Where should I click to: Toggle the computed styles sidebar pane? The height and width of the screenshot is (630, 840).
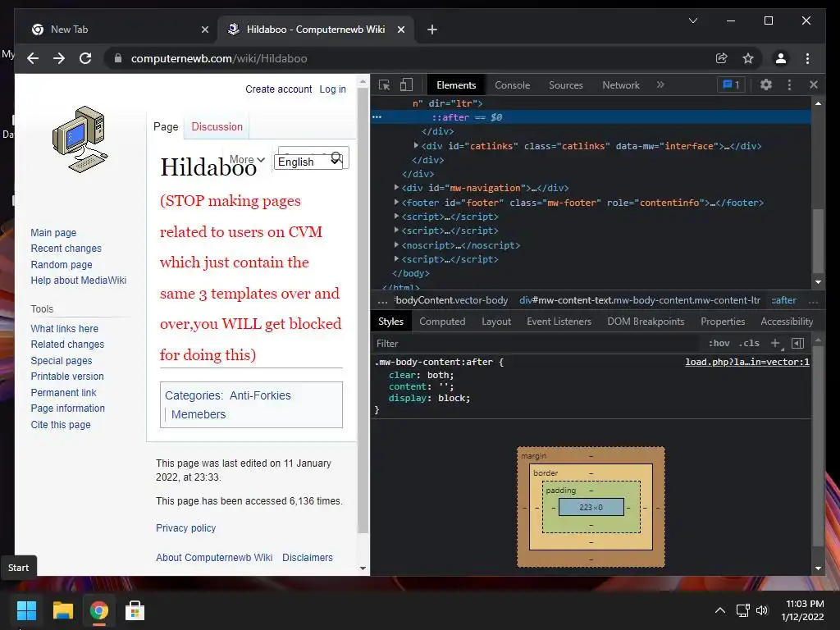797,343
